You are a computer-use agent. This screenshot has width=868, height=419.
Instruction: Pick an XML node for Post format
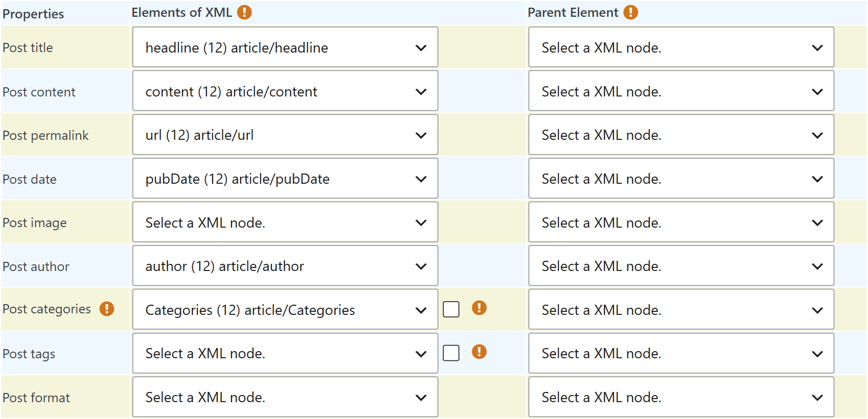pos(285,398)
